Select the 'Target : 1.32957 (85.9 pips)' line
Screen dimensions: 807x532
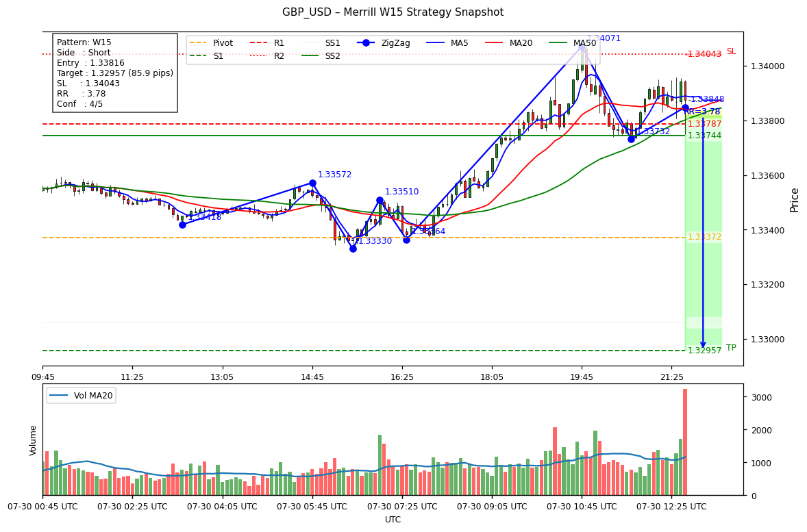pyautogui.click(x=115, y=73)
